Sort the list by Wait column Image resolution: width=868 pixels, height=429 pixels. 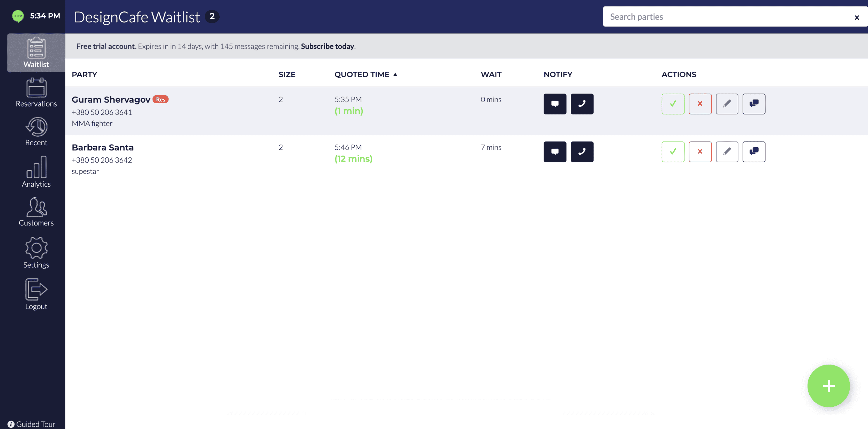click(491, 74)
